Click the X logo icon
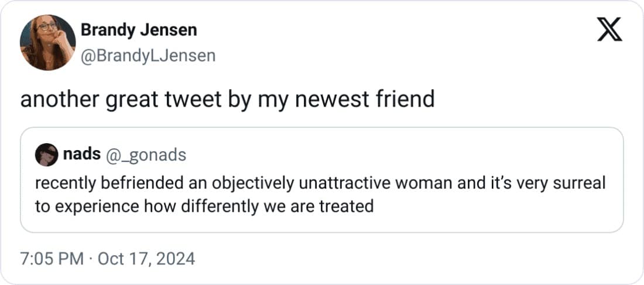 coord(609,29)
